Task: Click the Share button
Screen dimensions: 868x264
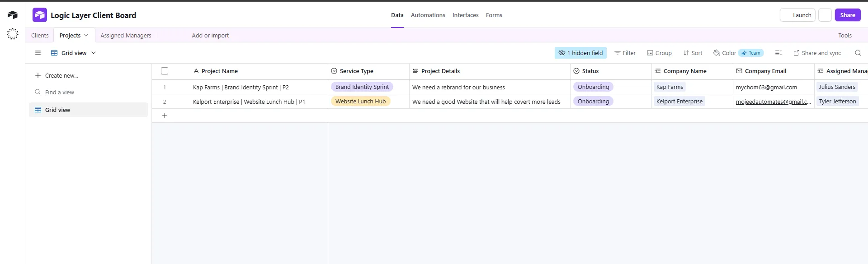Action: 848,15
